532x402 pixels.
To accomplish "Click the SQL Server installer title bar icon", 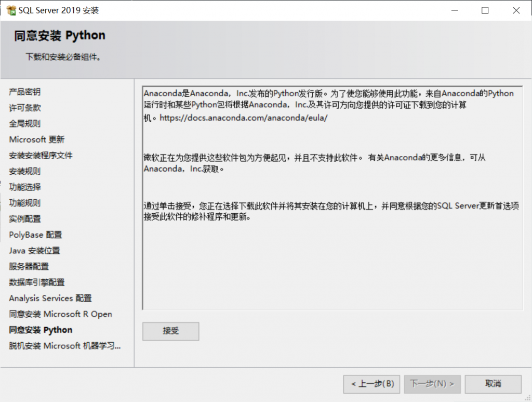I will click(10, 10).
